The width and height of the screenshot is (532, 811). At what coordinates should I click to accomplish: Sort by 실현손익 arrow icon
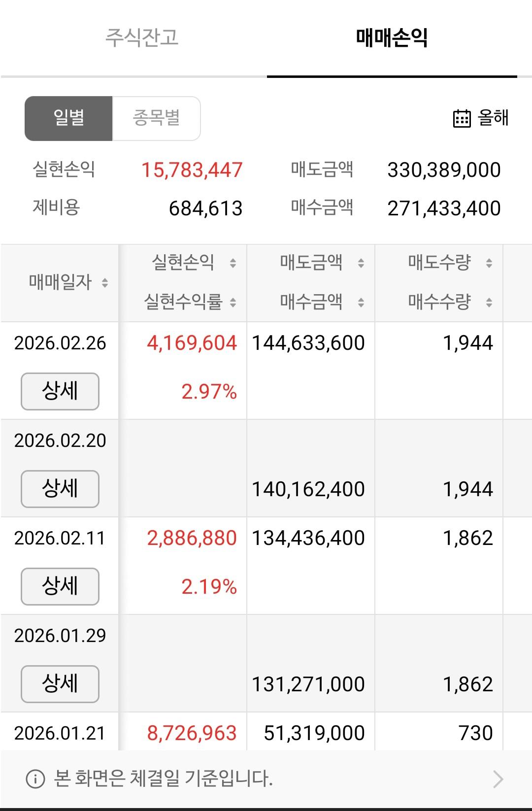pos(233,263)
